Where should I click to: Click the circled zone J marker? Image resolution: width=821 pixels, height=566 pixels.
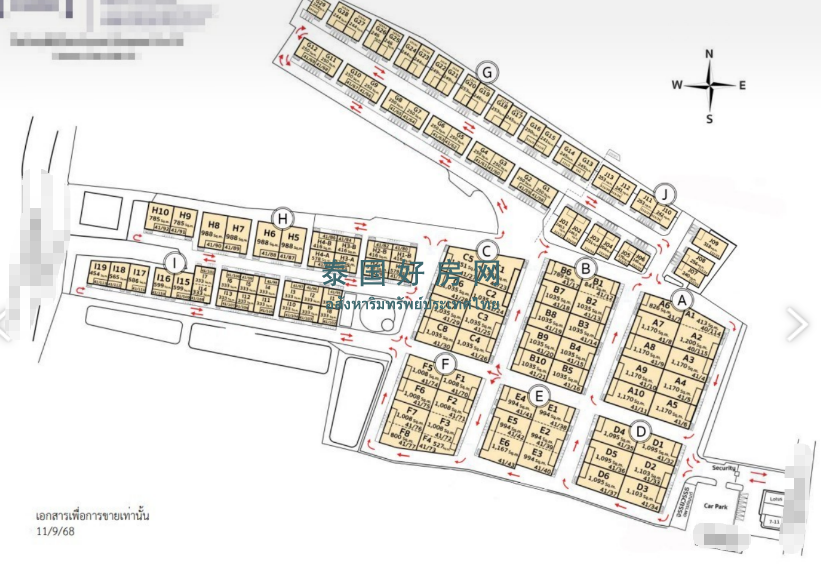(664, 193)
